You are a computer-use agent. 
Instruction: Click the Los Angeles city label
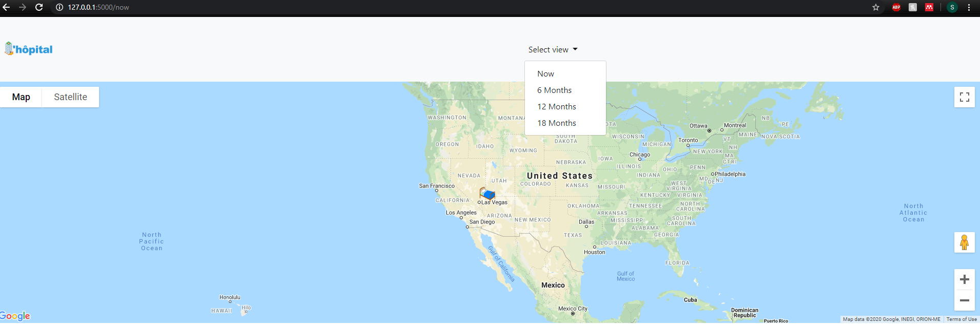click(x=461, y=213)
